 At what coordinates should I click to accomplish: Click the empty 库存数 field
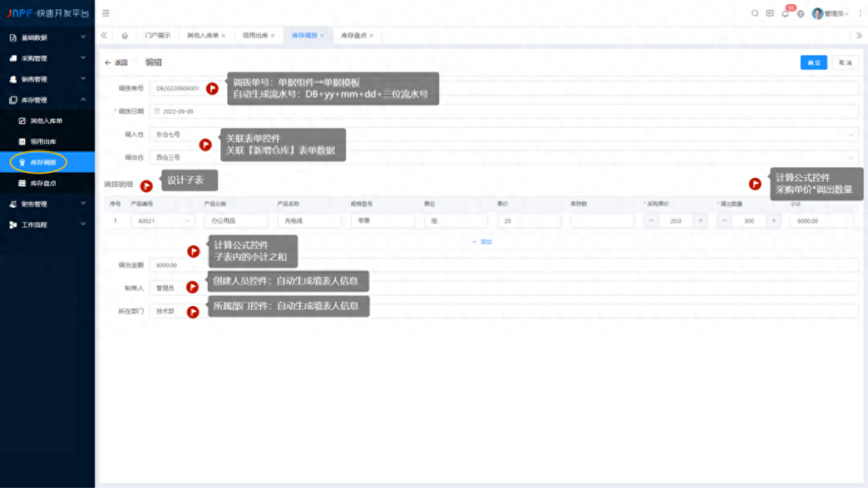(603, 221)
